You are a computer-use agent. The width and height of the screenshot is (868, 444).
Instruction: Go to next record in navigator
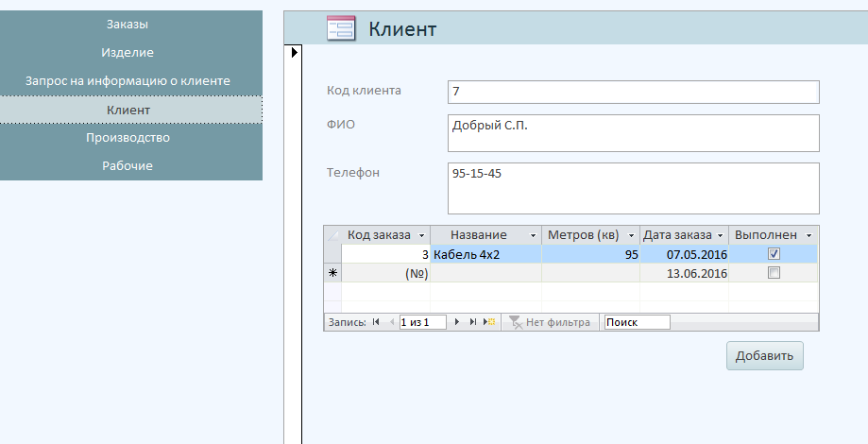coord(457,322)
